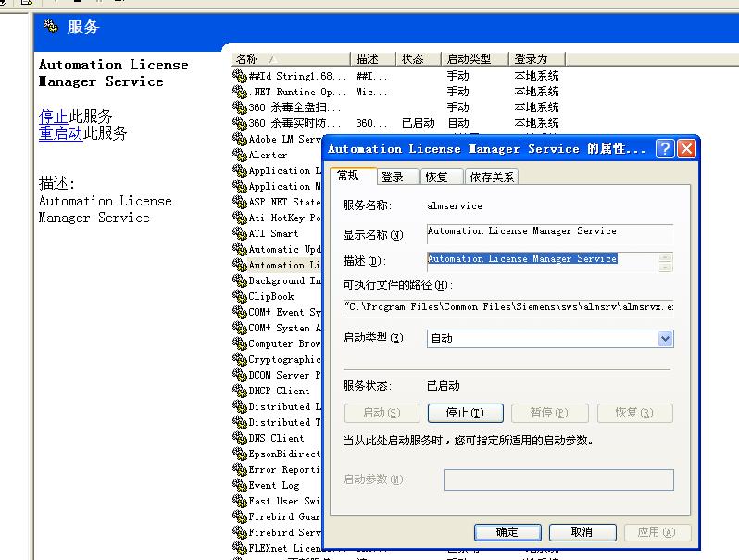Image resolution: width=739 pixels, height=560 pixels.
Task: Switch to the 恢复 tab
Action: pyautogui.click(x=442, y=178)
